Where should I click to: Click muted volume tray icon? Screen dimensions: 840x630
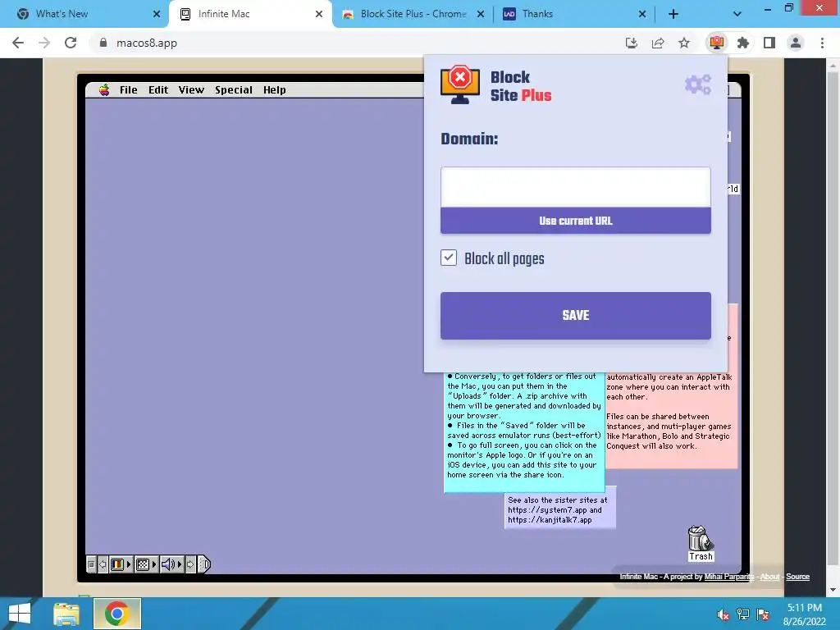(x=724, y=614)
